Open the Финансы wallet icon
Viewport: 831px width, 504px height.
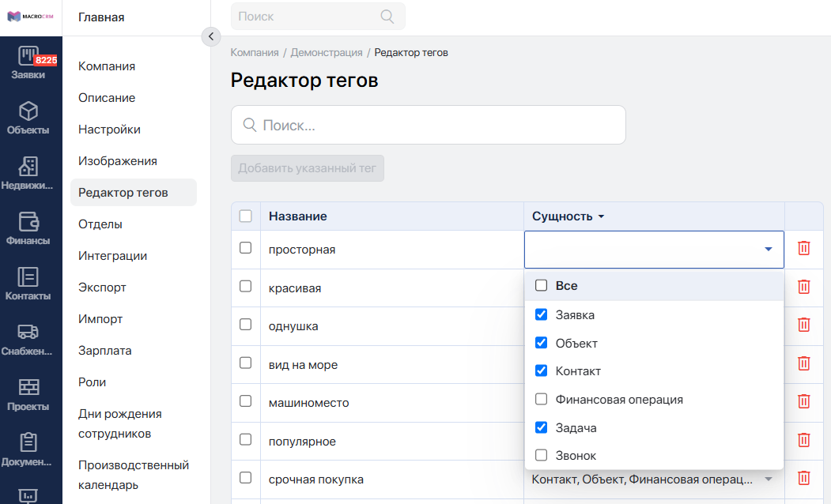coord(28,221)
